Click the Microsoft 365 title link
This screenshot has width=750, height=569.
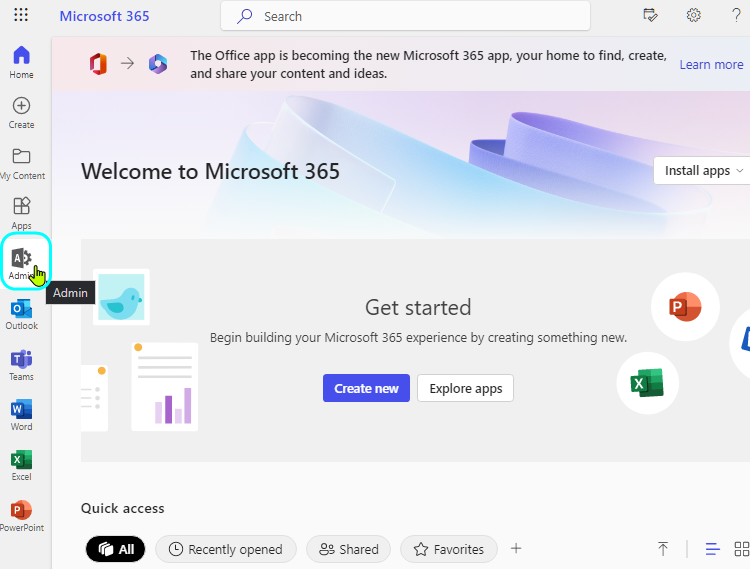click(104, 16)
